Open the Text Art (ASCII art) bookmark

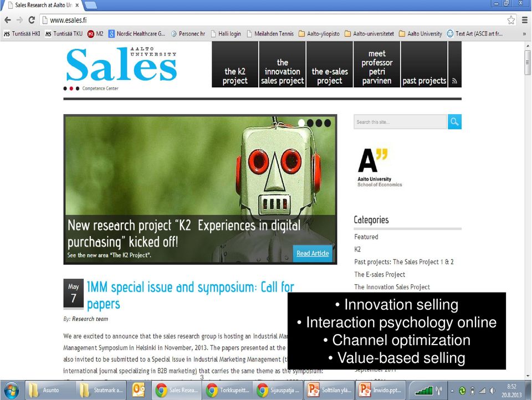[x=475, y=34]
